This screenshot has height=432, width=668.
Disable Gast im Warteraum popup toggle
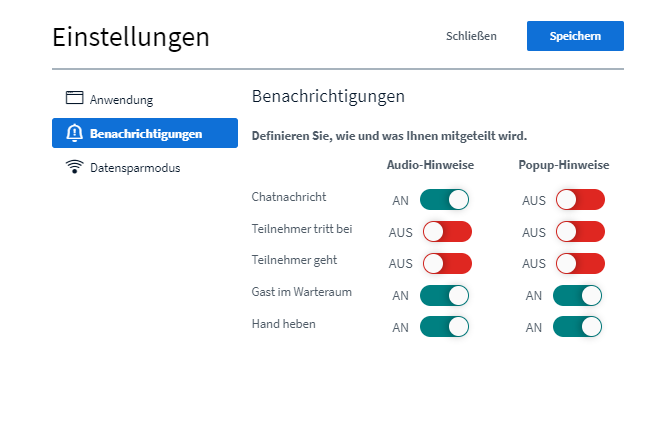[578, 295]
